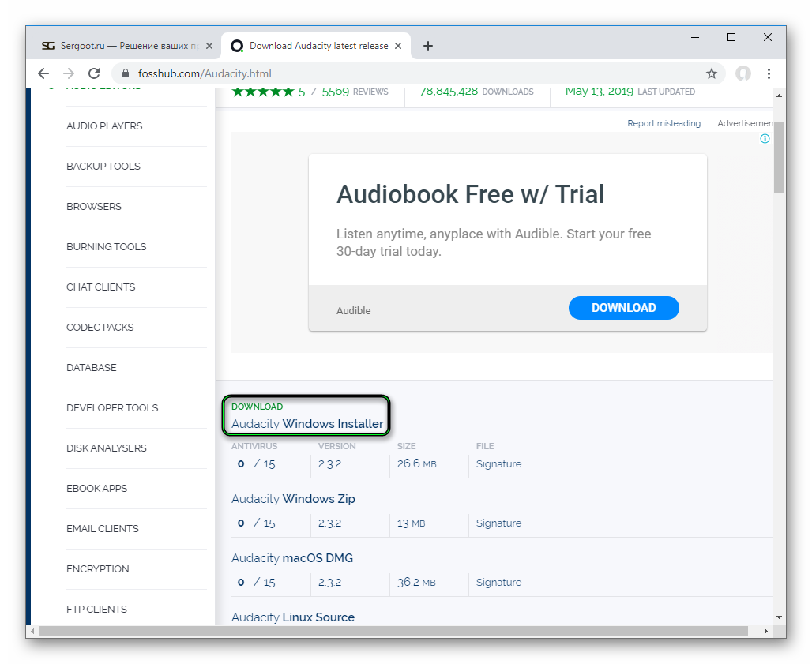Click the fosshub.com address bar
The width and height of the screenshot is (812, 664).
[395, 73]
